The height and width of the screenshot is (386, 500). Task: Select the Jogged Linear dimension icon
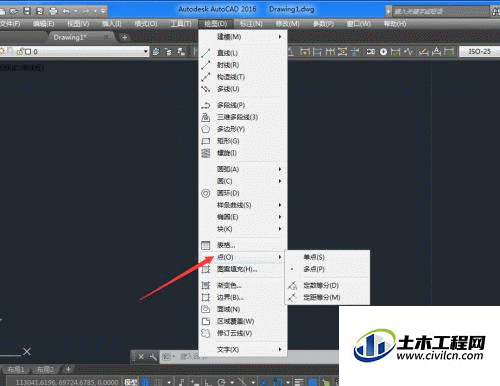click(408, 51)
